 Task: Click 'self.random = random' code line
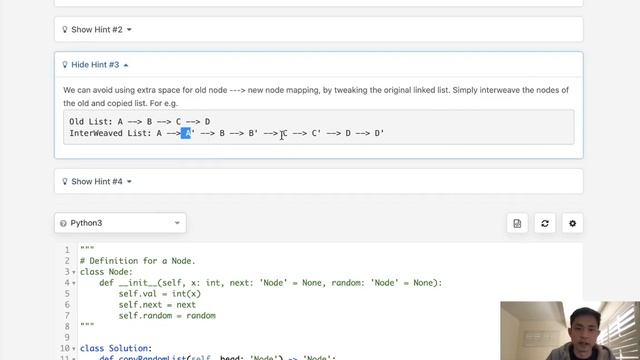click(167, 316)
